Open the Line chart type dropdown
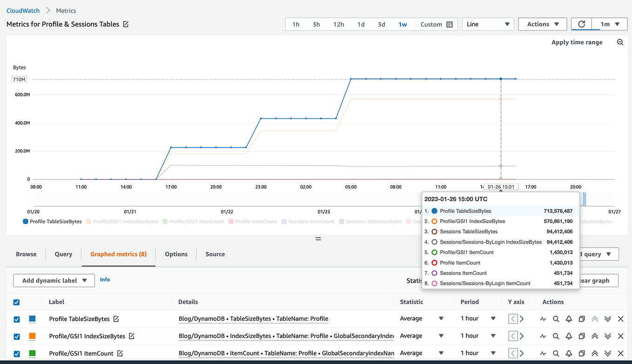The width and height of the screenshot is (632, 364). click(488, 24)
